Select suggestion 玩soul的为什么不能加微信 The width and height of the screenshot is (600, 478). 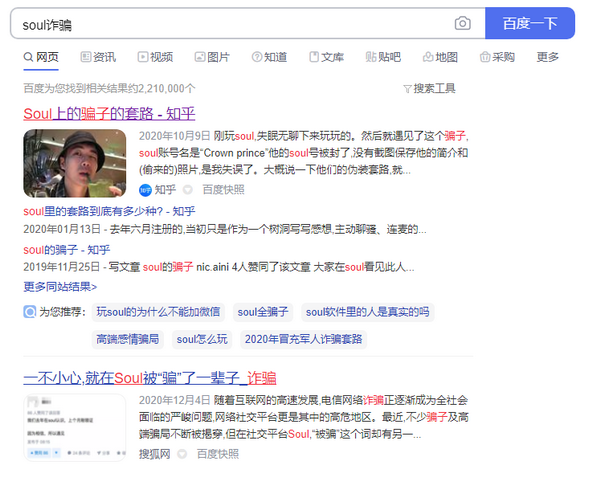point(158,312)
